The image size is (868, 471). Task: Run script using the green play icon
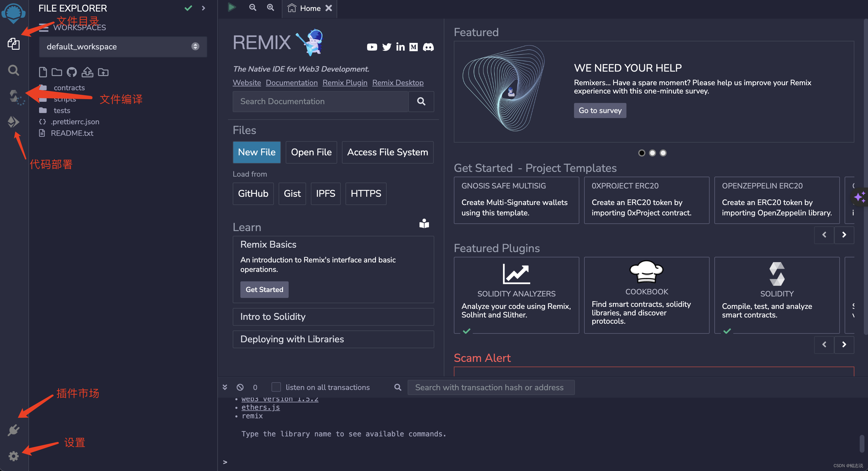click(232, 7)
